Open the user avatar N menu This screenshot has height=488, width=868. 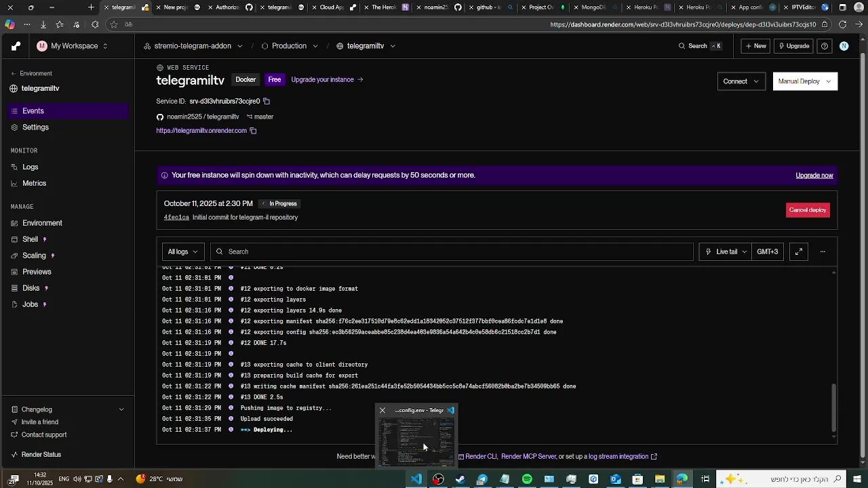click(x=844, y=46)
